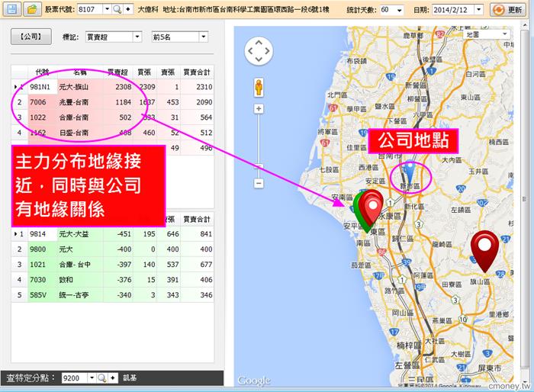Click the 買張 column header

point(144,72)
